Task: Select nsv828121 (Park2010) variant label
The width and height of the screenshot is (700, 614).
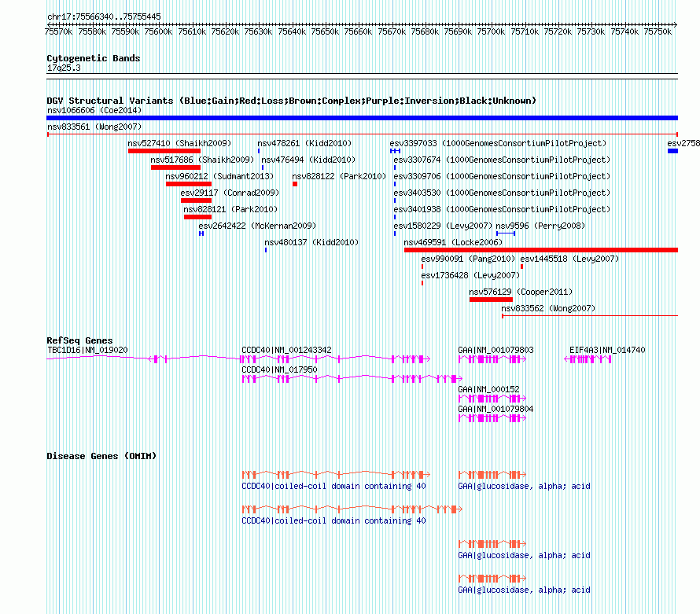Action: [230, 209]
